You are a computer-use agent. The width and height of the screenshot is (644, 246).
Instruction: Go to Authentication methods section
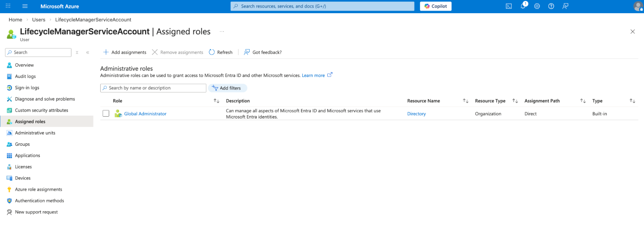39,201
